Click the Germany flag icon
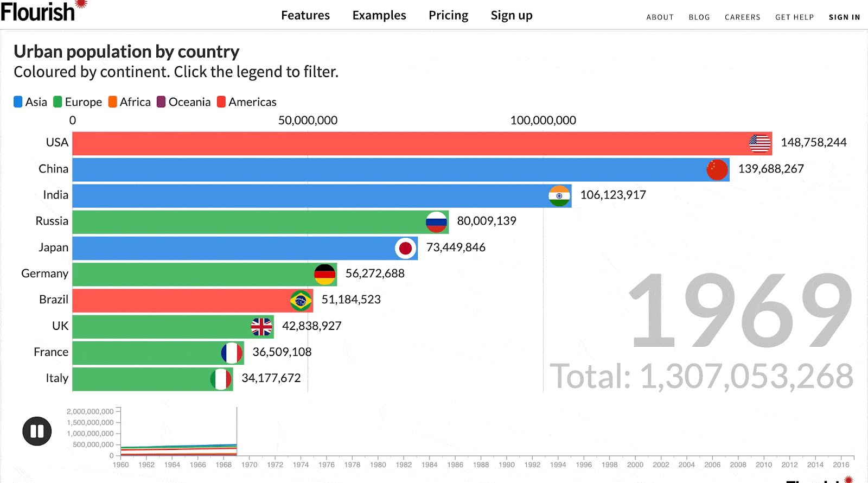The height and width of the screenshot is (483, 868). [325, 275]
